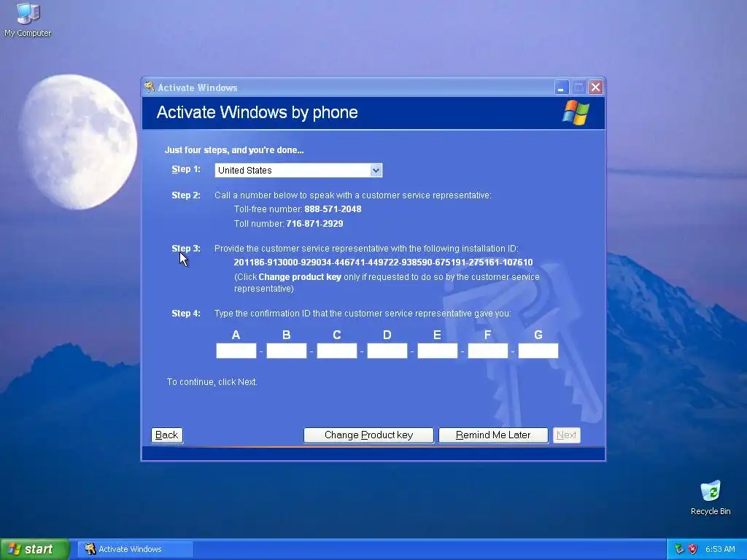Choose Remind Me Later
747x560 pixels.
(493, 435)
